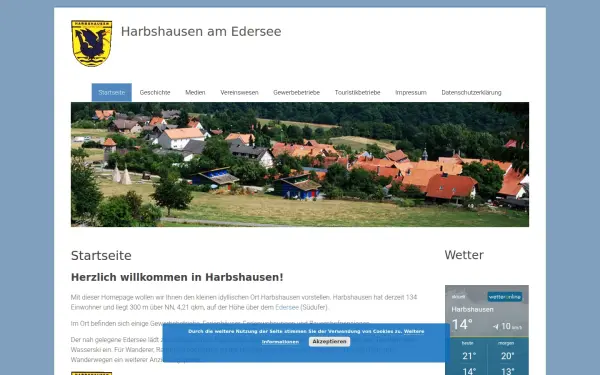The width and height of the screenshot is (600, 375).
Task: Open the Gewerbebetriebe menu item
Action: coord(297,93)
